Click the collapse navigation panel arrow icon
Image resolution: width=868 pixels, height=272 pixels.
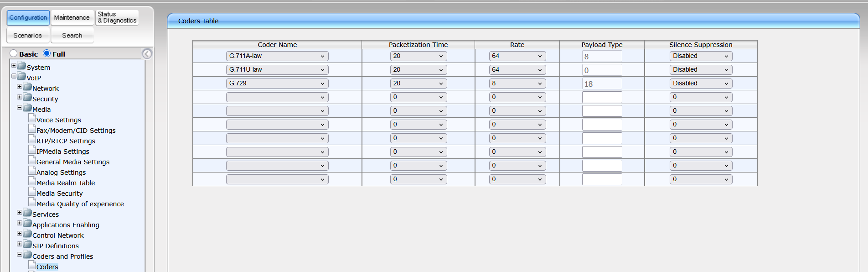tap(147, 54)
